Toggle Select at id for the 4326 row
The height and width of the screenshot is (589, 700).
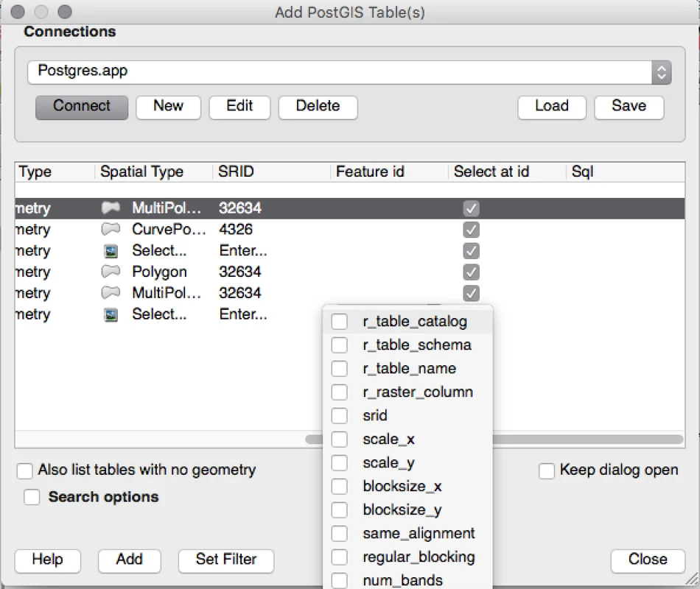coord(471,230)
